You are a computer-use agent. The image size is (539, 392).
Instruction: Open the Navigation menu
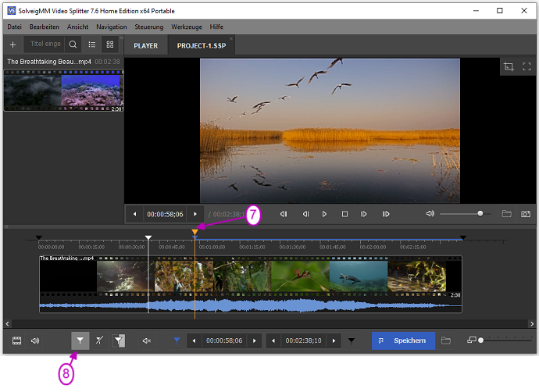[112, 27]
